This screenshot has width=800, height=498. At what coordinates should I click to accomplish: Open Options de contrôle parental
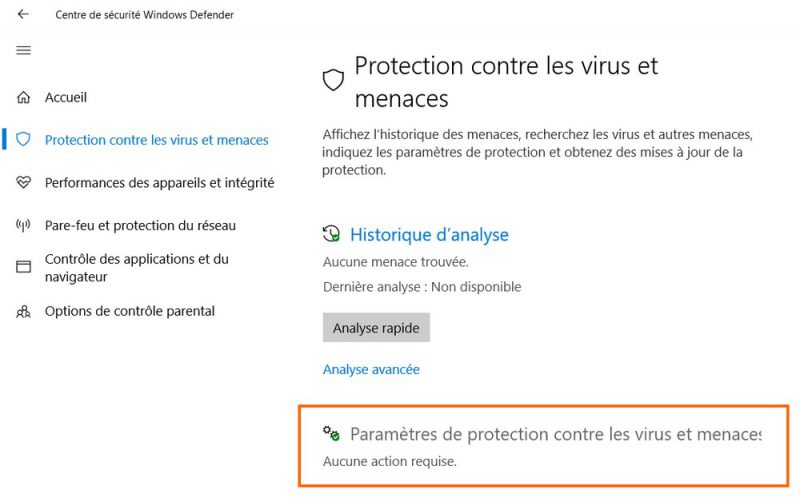coord(130,311)
